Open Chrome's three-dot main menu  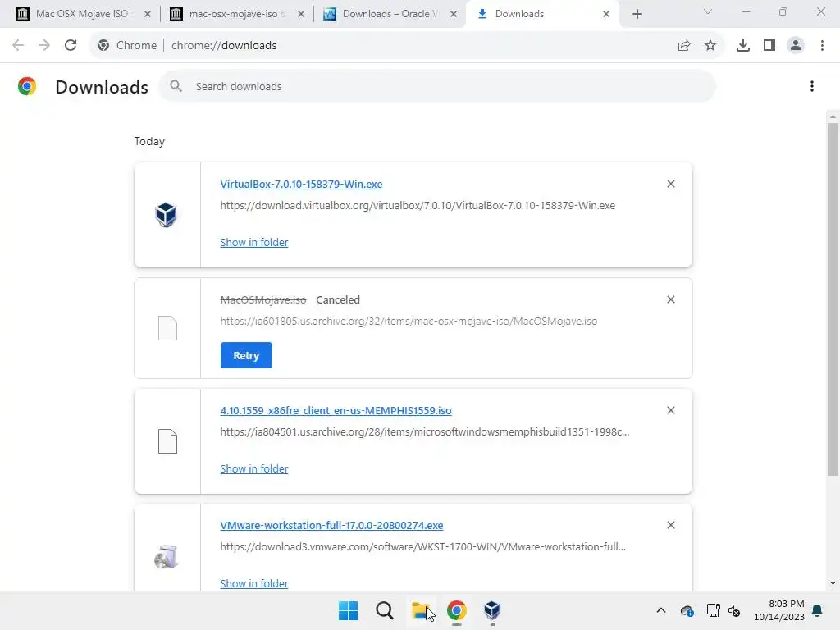click(x=822, y=46)
